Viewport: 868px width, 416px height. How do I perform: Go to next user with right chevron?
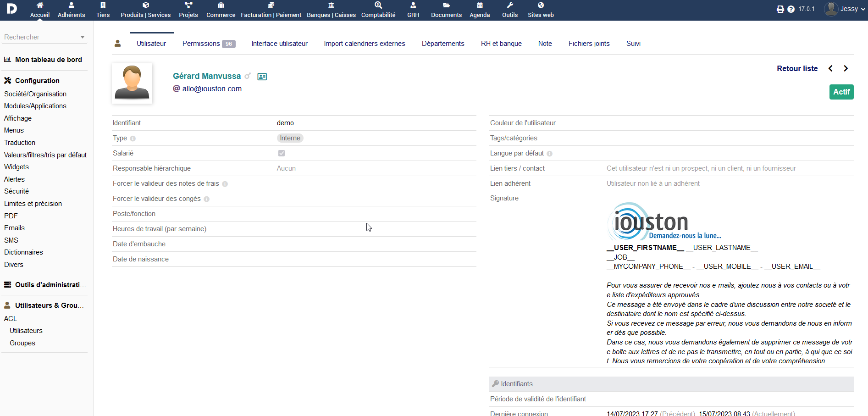point(846,68)
